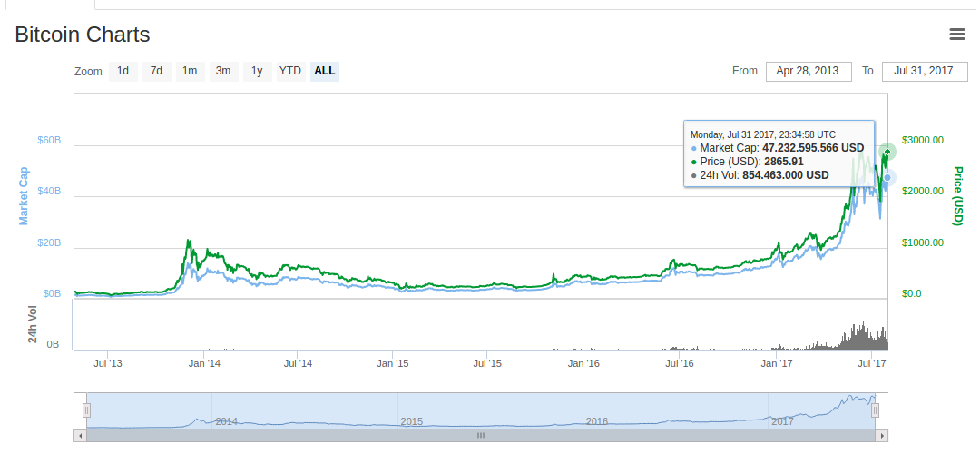
Task: Click the Jan '17 x-axis label
Action: pos(778,363)
